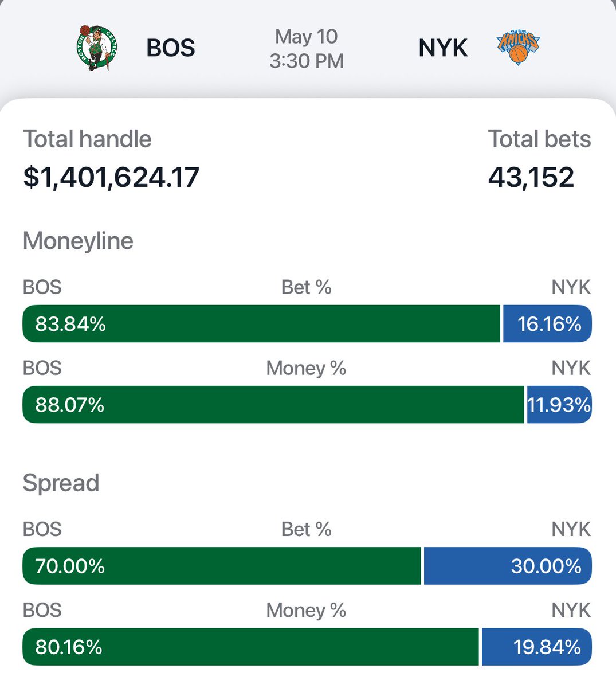The image size is (616, 688).
Task: Tap the Total bets count 43,152
Action: pos(531,177)
